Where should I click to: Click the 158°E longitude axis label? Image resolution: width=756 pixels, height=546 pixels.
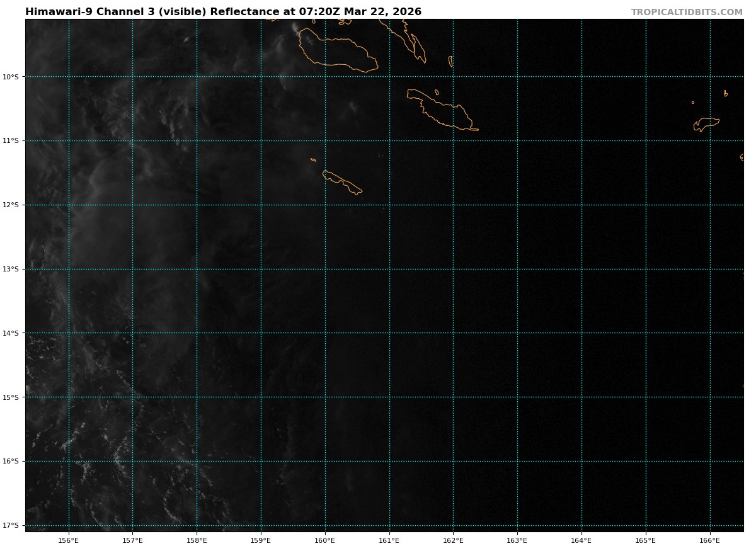coord(197,540)
